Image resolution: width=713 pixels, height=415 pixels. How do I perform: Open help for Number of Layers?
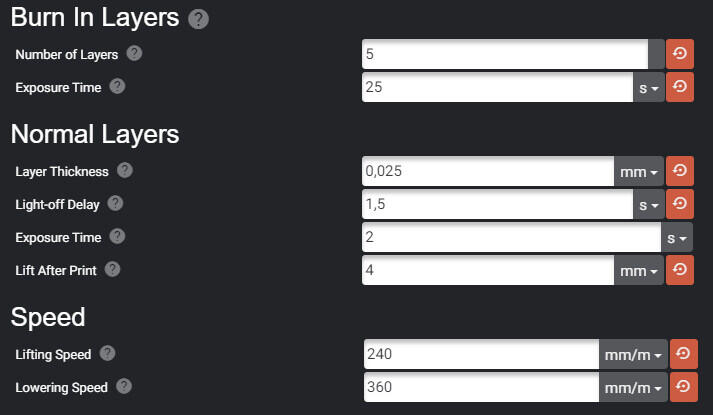tap(135, 53)
